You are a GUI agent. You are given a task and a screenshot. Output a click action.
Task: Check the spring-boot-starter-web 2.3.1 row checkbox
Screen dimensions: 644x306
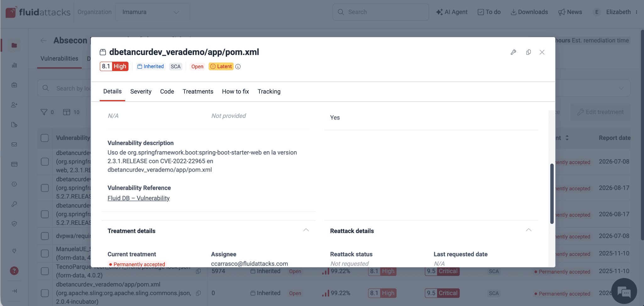tap(45, 162)
